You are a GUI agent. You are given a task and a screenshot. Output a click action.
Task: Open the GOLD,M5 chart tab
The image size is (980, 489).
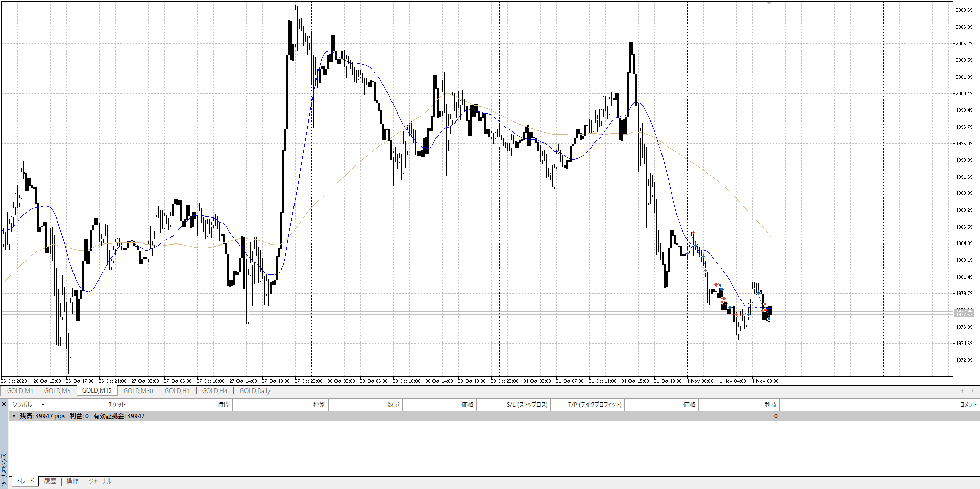(57, 391)
